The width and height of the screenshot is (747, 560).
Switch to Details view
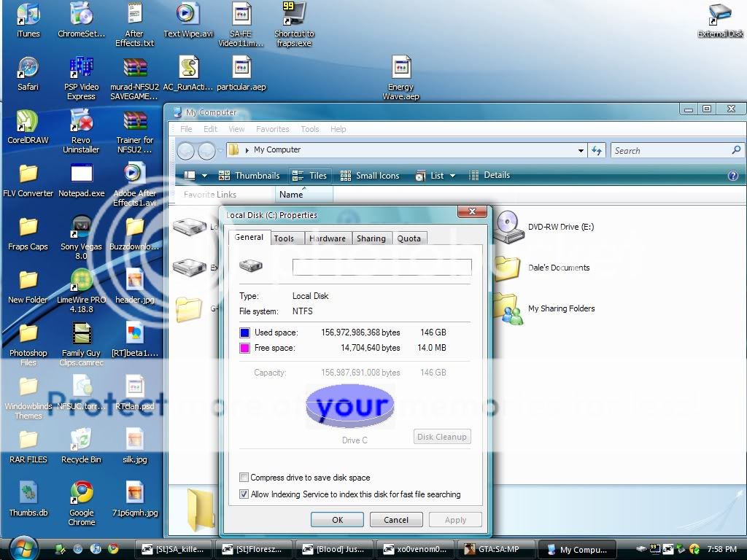pyautogui.click(x=489, y=175)
